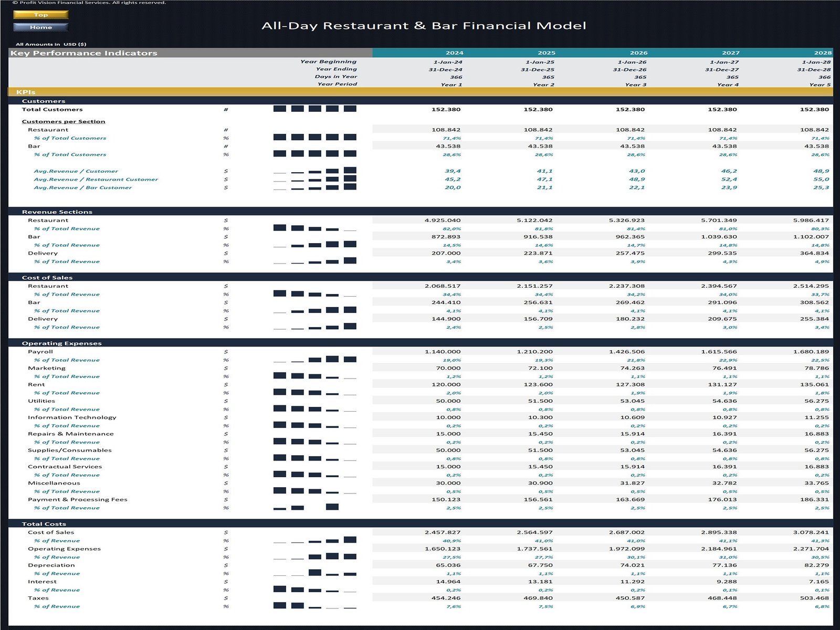The image size is (840, 630).
Task: Click the Key Performance Indicators header
Action: (84, 52)
